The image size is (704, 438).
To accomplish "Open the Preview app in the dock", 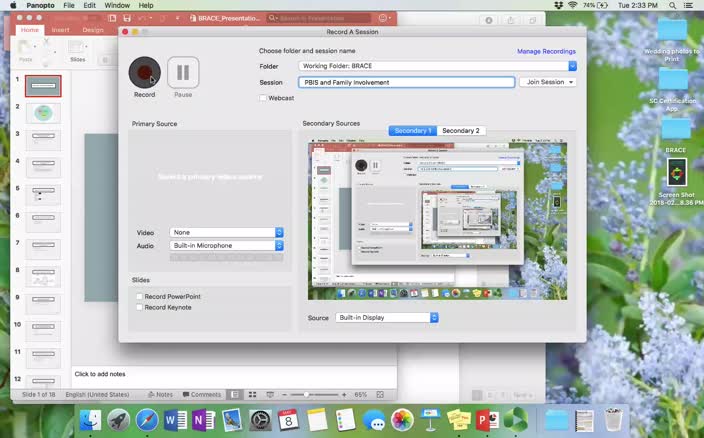I will coord(232,420).
